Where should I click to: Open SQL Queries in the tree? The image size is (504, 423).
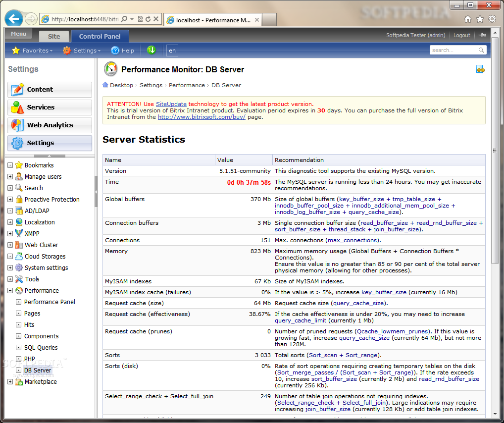41,348
